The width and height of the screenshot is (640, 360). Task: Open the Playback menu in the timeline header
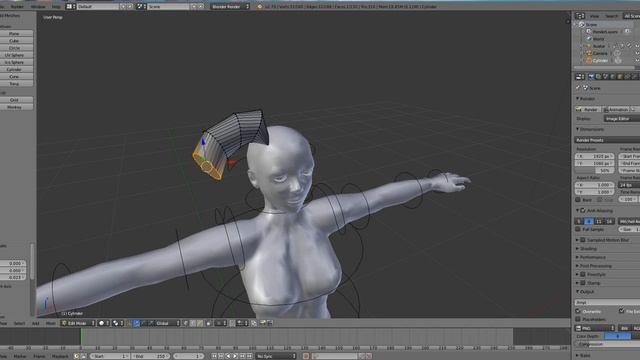(60, 356)
